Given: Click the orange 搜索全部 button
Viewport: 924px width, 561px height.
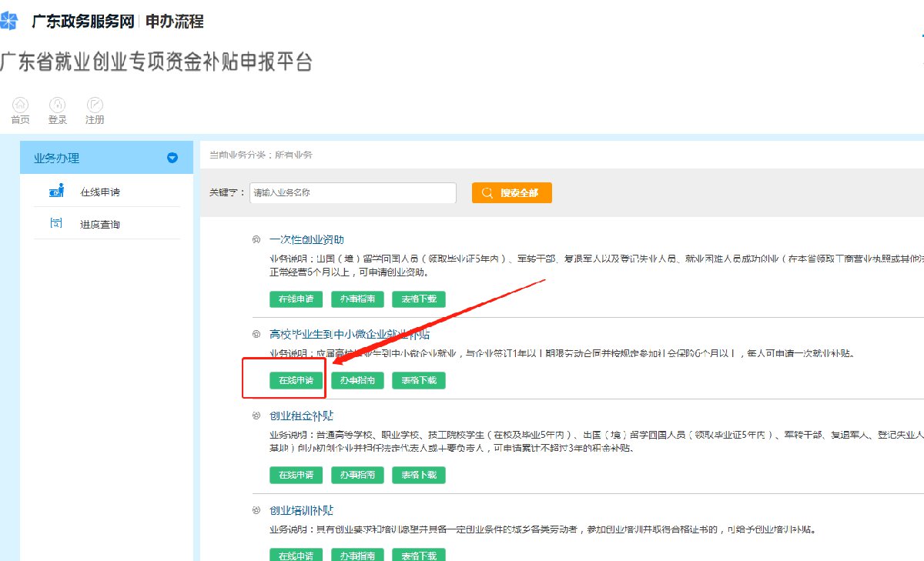Looking at the screenshot, I should pos(512,193).
